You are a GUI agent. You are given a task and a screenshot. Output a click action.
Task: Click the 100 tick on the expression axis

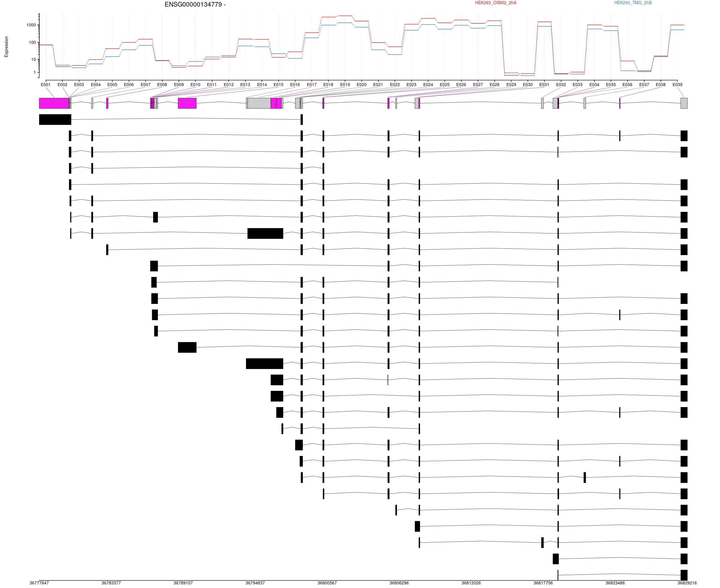pos(32,42)
